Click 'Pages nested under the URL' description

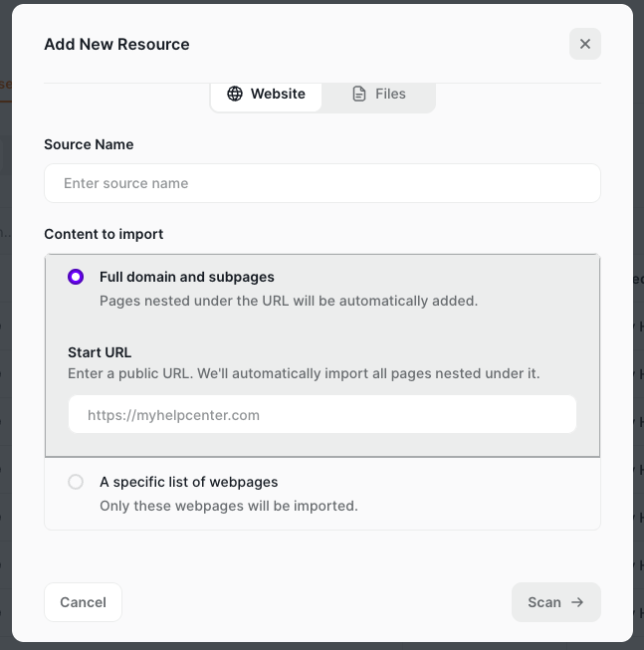click(289, 301)
